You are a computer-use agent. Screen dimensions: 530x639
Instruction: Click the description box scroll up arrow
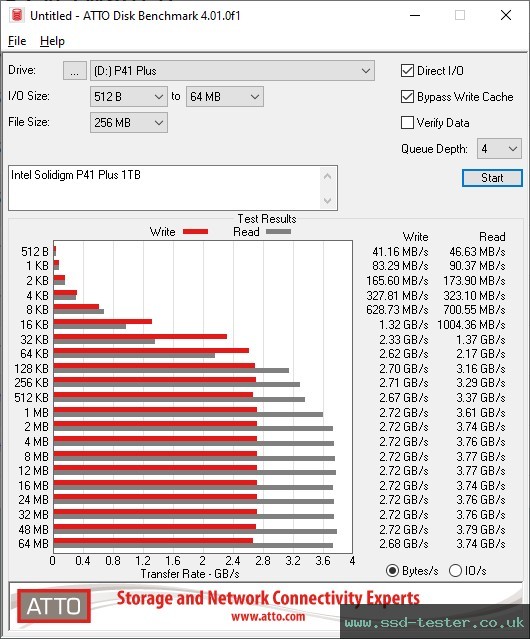[x=328, y=176]
